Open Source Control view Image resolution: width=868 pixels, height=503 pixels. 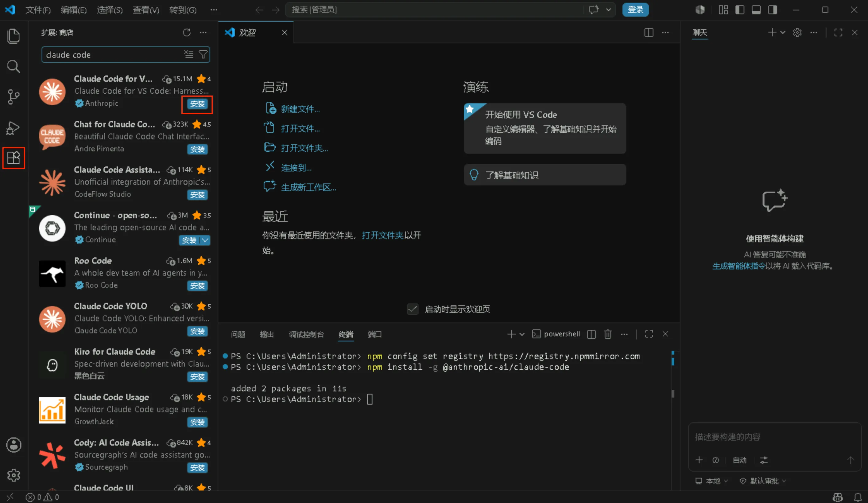pyautogui.click(x=14, y=97)
